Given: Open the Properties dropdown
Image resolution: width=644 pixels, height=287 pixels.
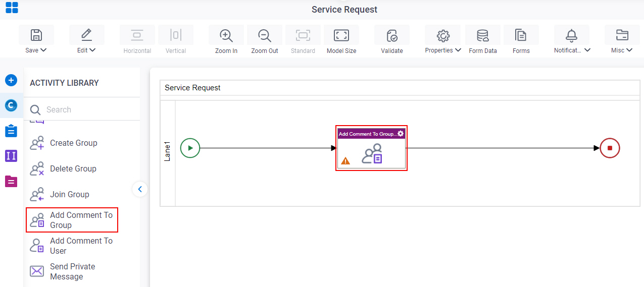Looking at the screenshot, I should click(x=443, y=50).
